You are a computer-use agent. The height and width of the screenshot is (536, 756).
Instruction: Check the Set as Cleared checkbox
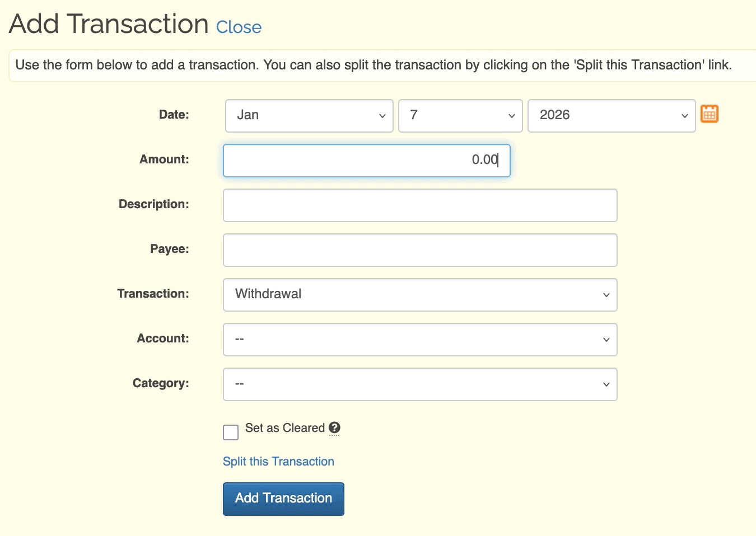tap(231, 432)
